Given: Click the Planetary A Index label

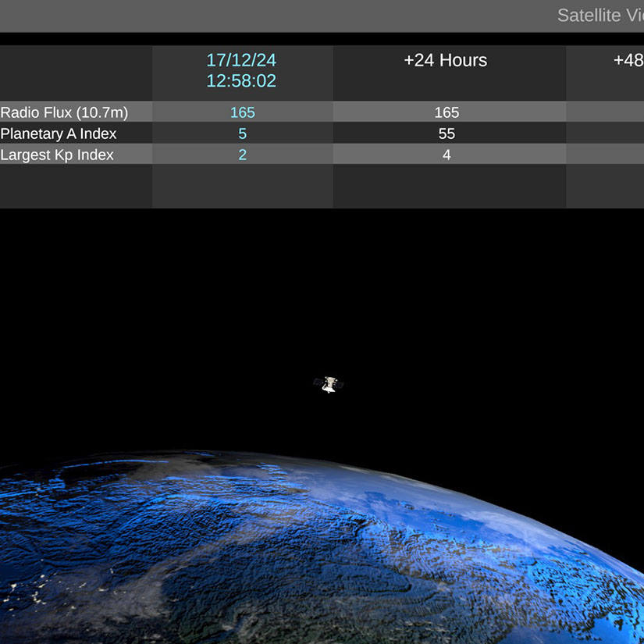Looking at the screenshot, I should (58, 133).
